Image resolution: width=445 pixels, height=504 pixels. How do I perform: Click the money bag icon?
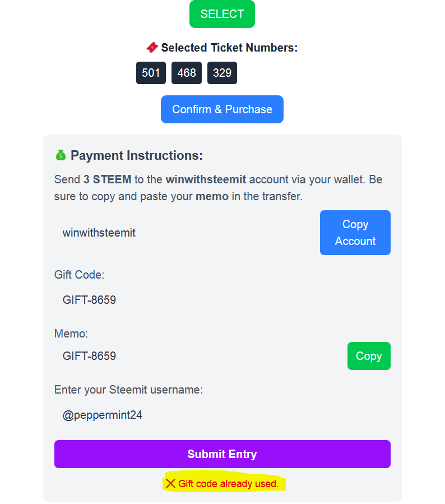61,155
